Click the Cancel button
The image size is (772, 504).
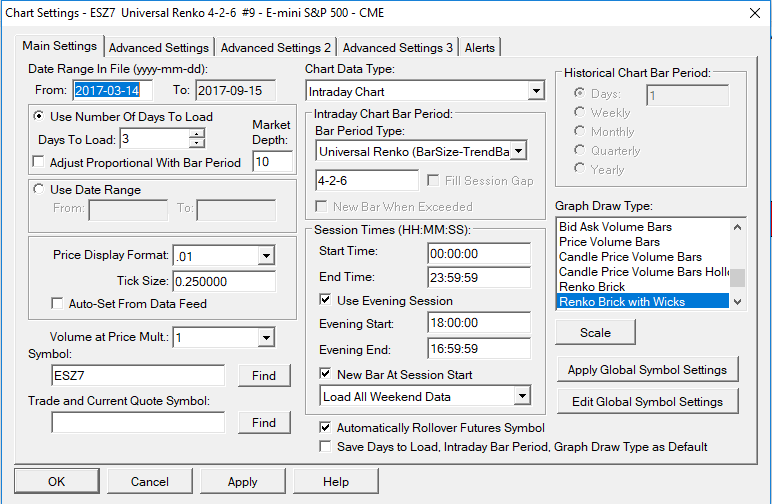pyautogui.click(x=150, y=481)
